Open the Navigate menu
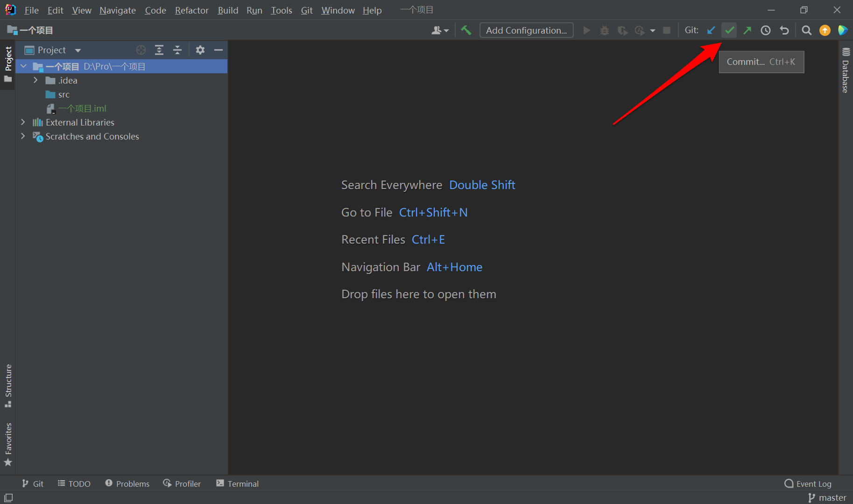 pyautogui.click(x=118, y=10)
